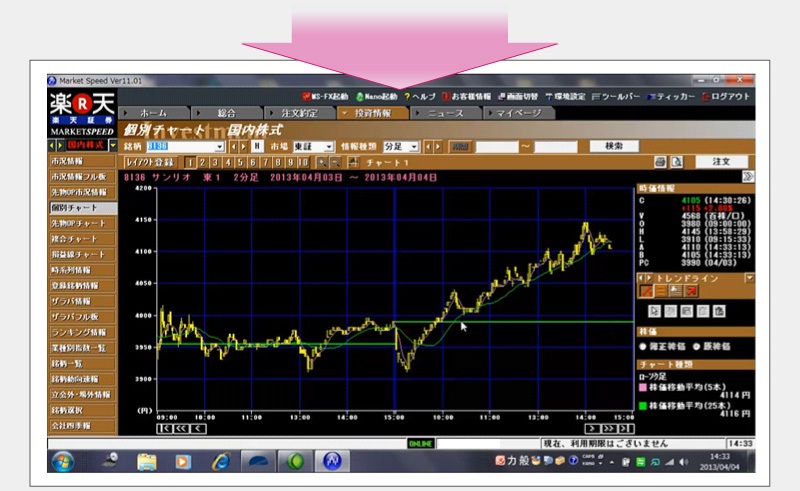Print the chart with the printer icon
Image resolution: width=800 pixels, height=491 pixels.
pyautogui.click(x=660, y=162)
